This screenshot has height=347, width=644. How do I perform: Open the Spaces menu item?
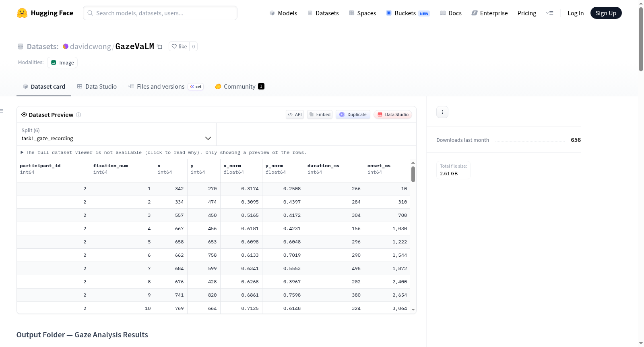pyautogui.click(x=362, y=13)
